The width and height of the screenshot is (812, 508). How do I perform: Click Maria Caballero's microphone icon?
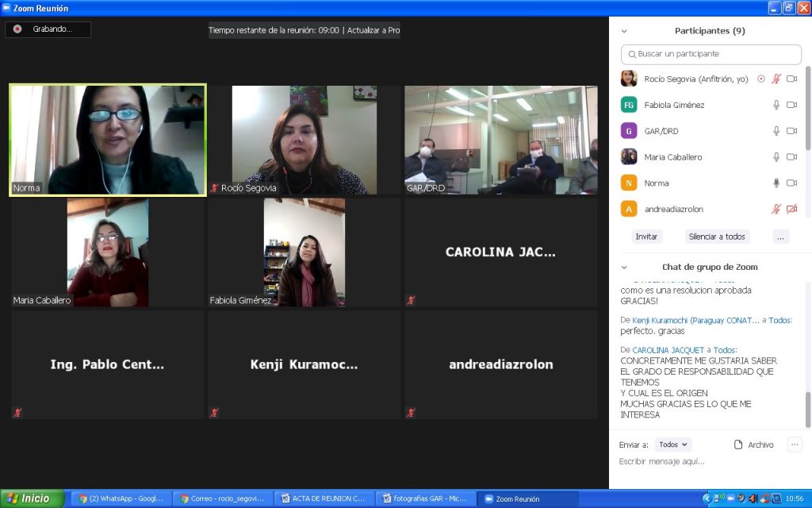[x=776, y=156]
